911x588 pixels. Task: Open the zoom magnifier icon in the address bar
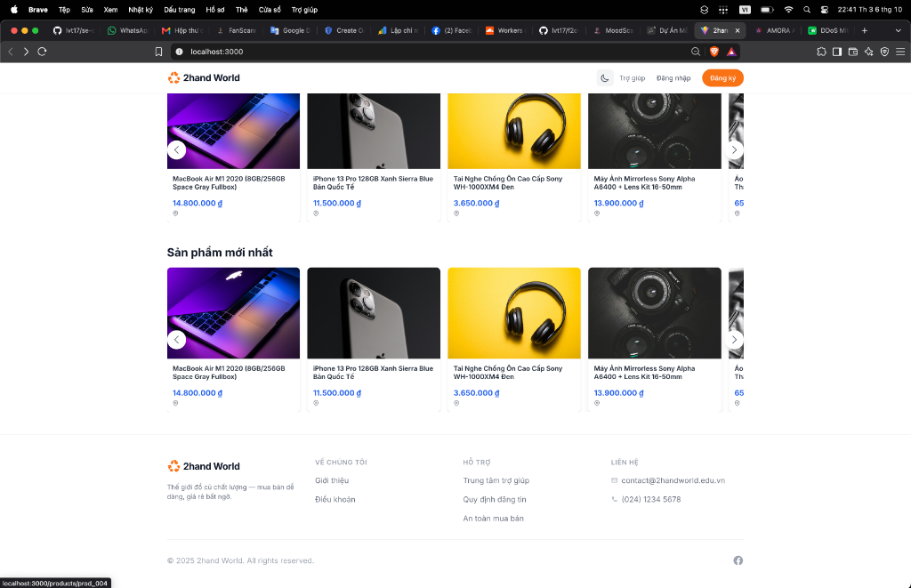coord(696,52)
